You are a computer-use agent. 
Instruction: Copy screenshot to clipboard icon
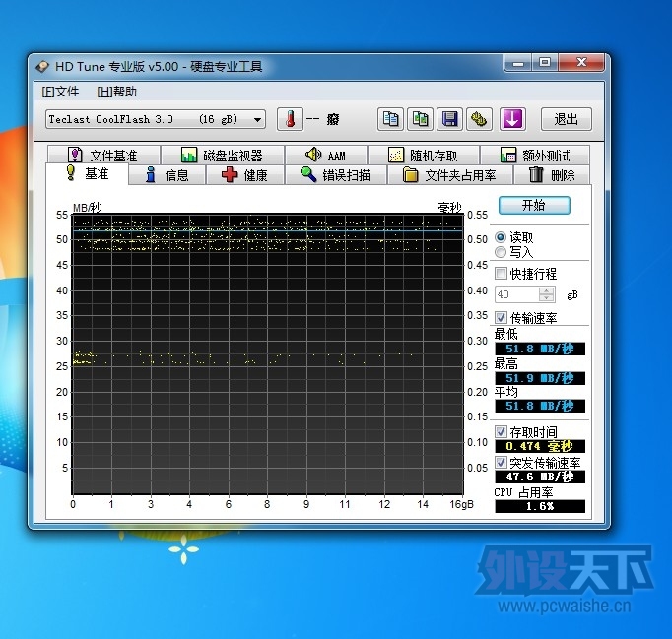(x=420, y=119)
